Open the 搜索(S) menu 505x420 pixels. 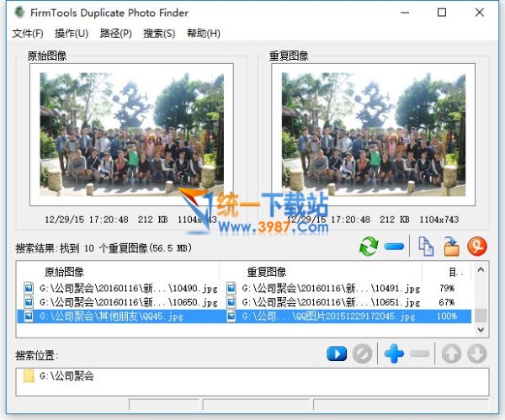click(x=159, y=34)
